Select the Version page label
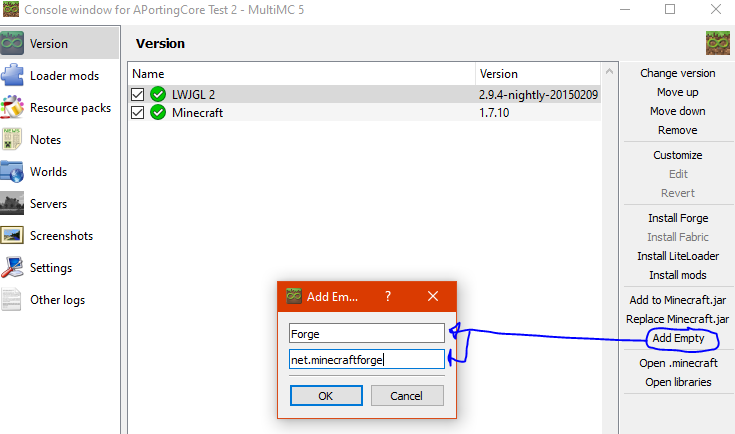The image size is (735, 434). point(49,44)
